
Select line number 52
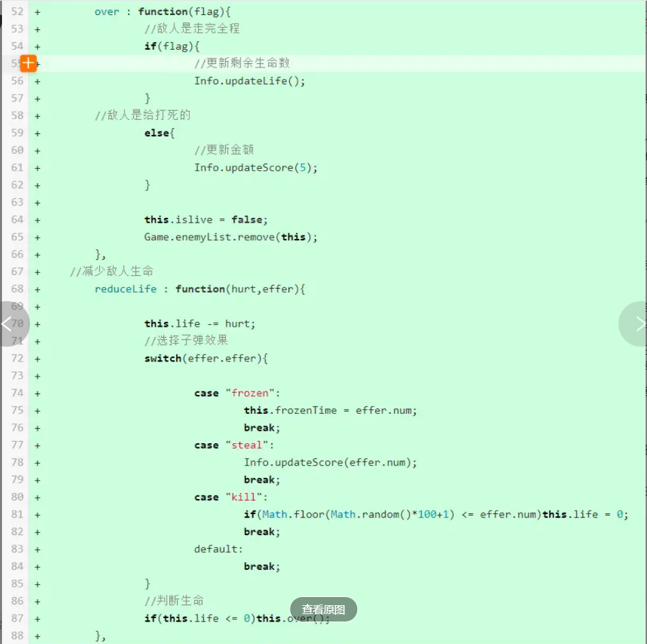[x=16, y=11]
